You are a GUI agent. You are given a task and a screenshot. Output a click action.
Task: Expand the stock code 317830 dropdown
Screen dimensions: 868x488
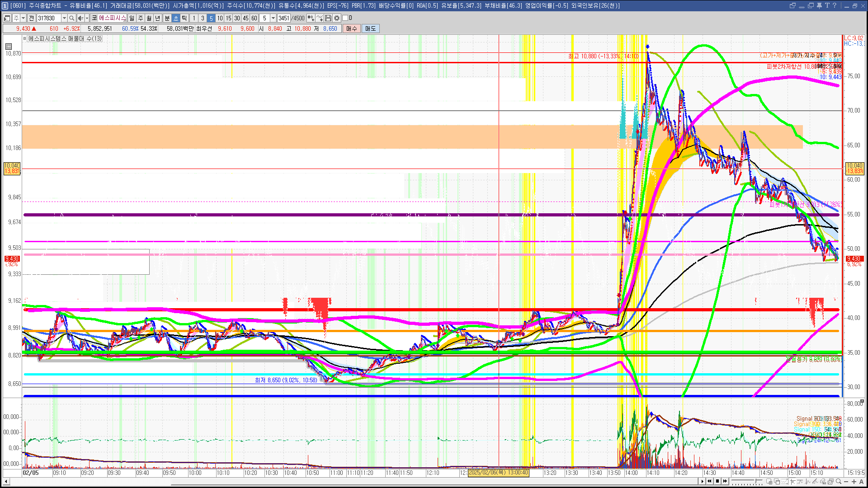pos(64,18)
